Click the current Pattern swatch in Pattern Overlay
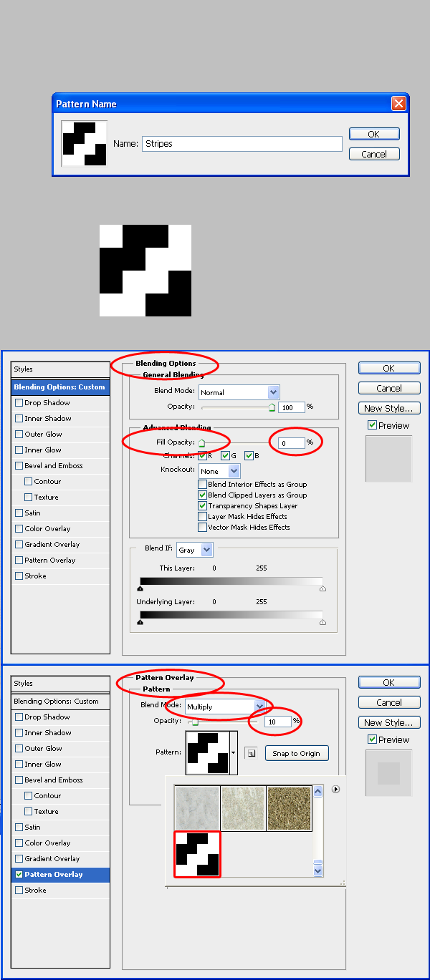This screenshot has width=430, height=980. [206, 753]
